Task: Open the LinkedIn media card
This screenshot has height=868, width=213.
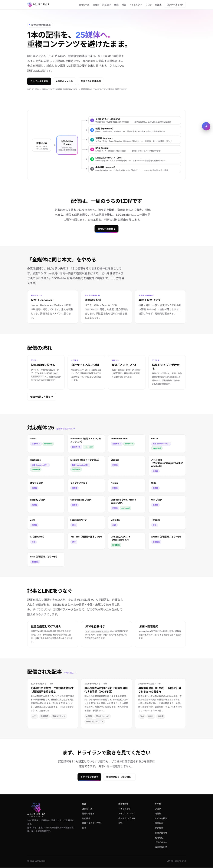Action: [x=127, y=523]
